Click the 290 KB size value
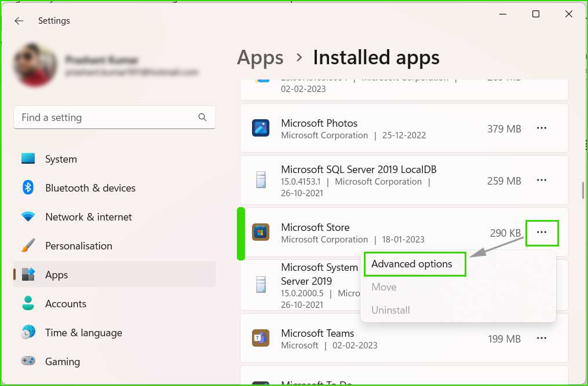This screenshot has width=588, height=386. 506,233
